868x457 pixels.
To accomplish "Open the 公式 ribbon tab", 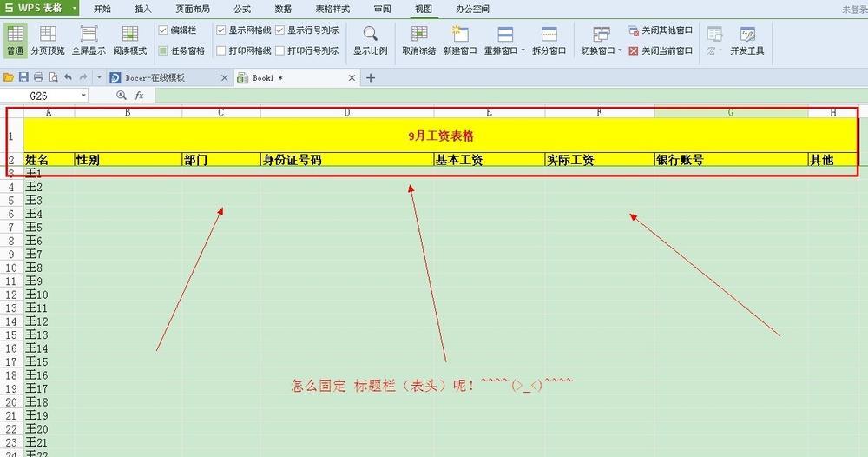I will tap(242, 9).
